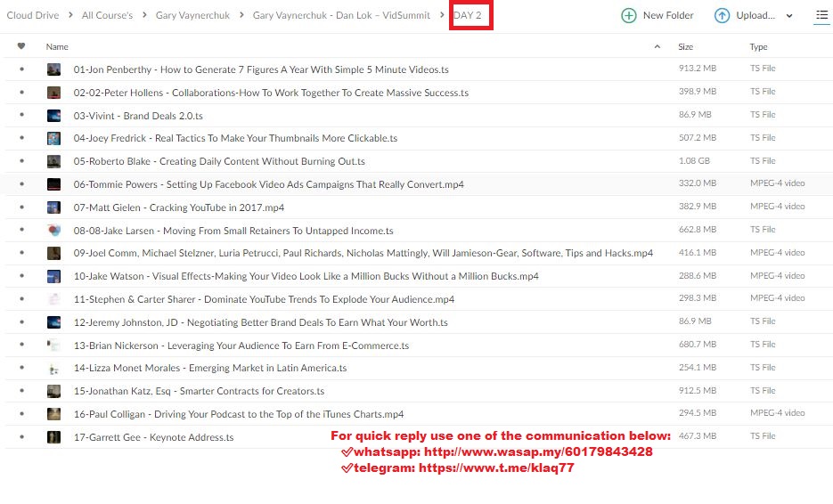Select 16-Paul Colligan Podcast file name
Viewport: 833px width, 504px height.
click(239, 414)
